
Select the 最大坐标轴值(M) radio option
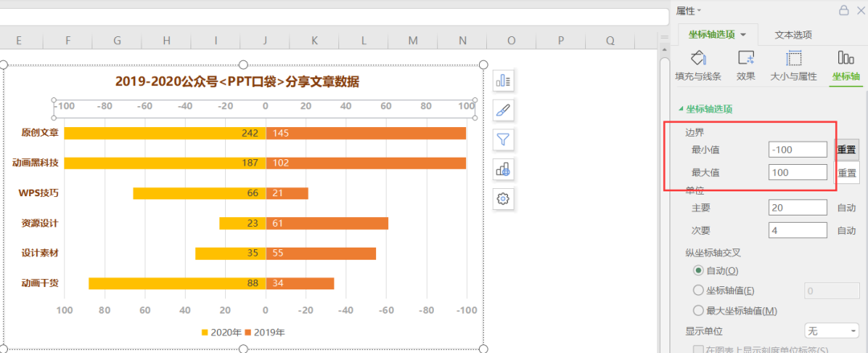tap(698, 310)
